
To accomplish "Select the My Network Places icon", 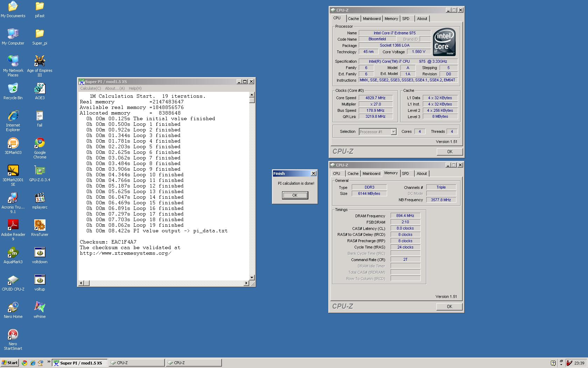I will (13, 66).
